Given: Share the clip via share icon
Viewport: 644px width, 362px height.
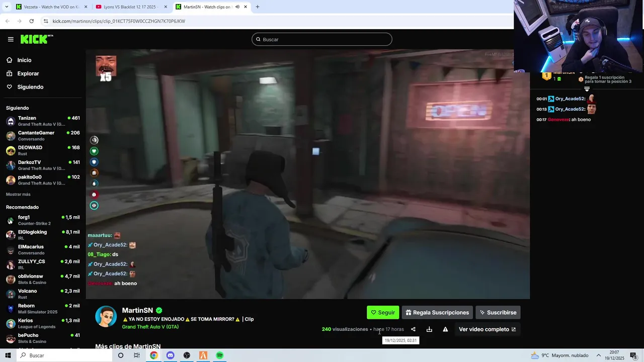Looking at the screenshot, I should pos(413,329).
